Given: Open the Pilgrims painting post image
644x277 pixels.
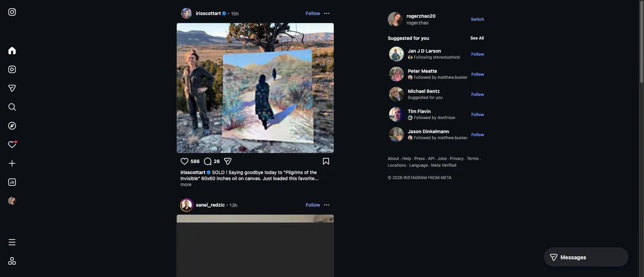Looking at the screenshot, I should coord(255,88).
